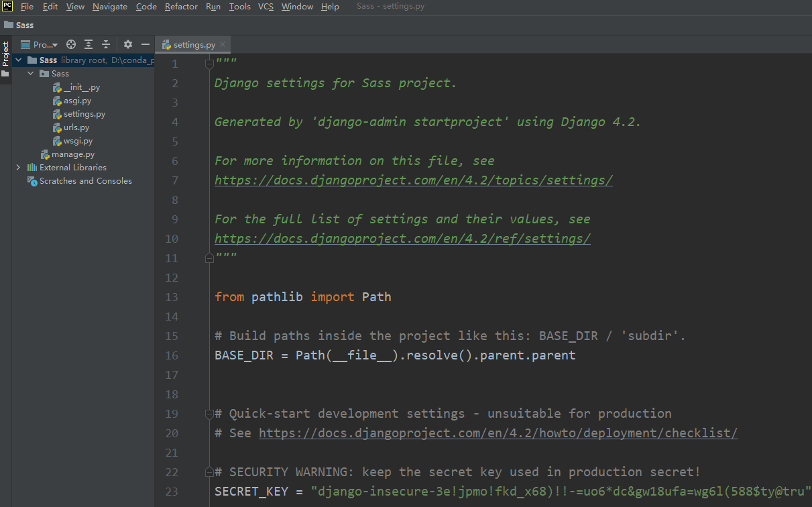Screen dimensions: 812x507
Task: Hide the Project panel with minus icon
Action: coord(146,44)
